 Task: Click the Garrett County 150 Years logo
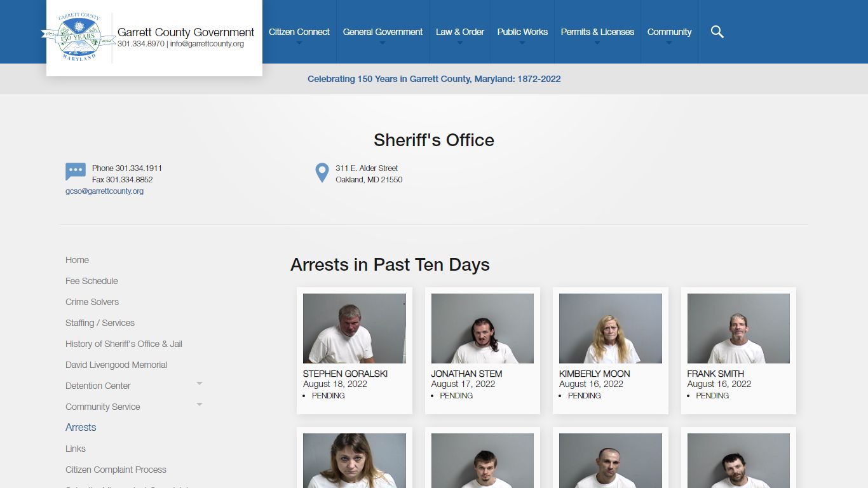pos(78,37)
